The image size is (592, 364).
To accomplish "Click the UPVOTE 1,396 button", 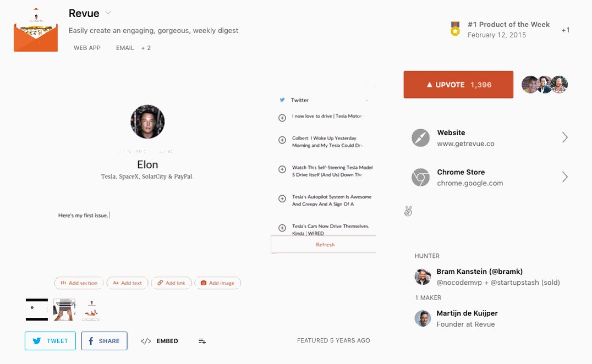I will click(x=458, y=85).
